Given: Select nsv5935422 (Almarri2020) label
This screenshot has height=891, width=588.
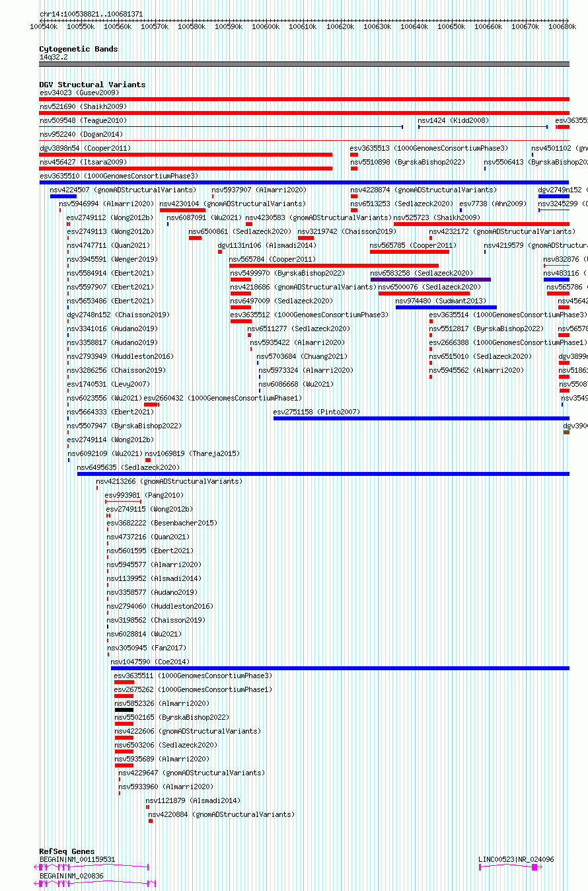Looking at the screenshot, I should pyautogui.click(x=297, y=342).
